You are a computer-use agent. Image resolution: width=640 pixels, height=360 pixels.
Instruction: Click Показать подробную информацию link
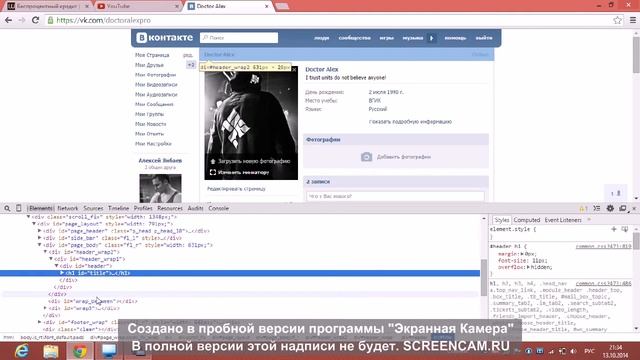pyautogui.click(x=410, y=122)
